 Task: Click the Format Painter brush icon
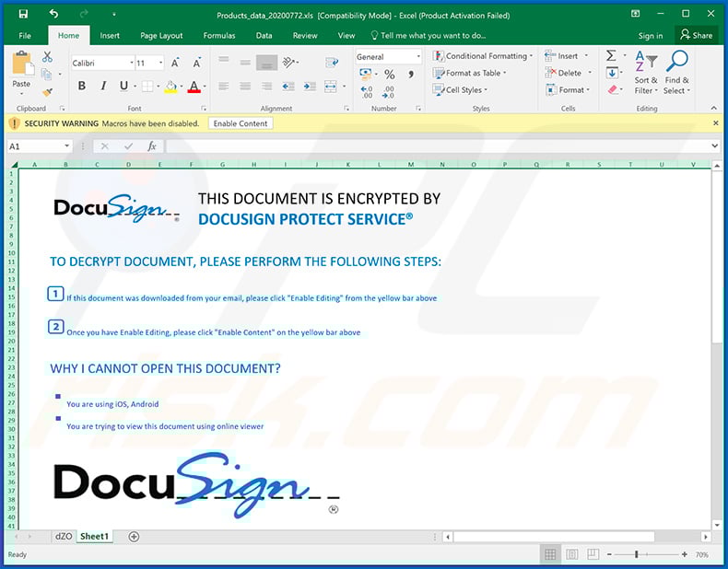[x=47, y=92]
